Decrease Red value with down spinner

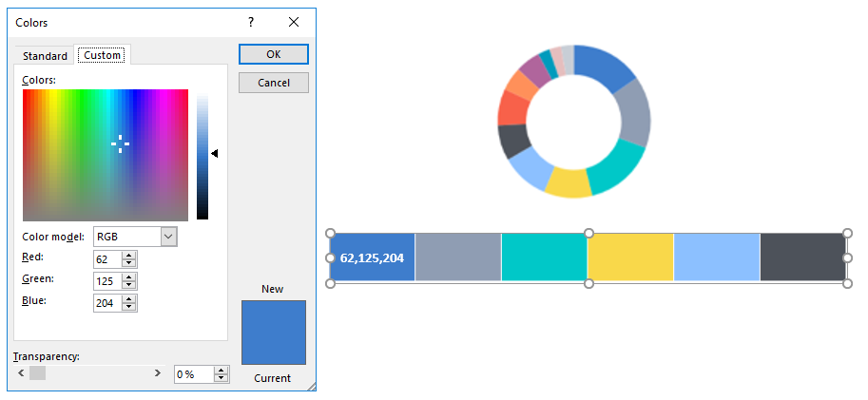pyautogui.click(x=130, y=263)
